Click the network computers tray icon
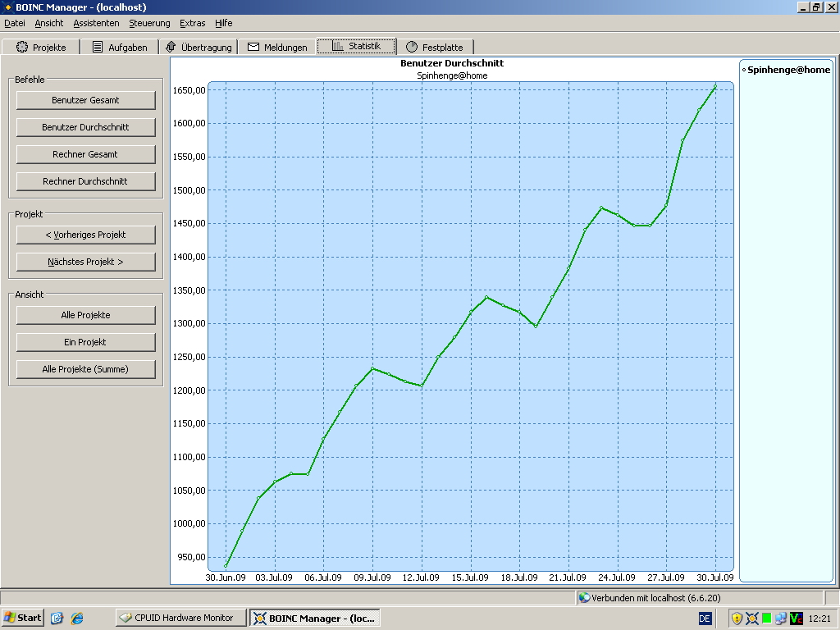 click(x=781, y=619)
